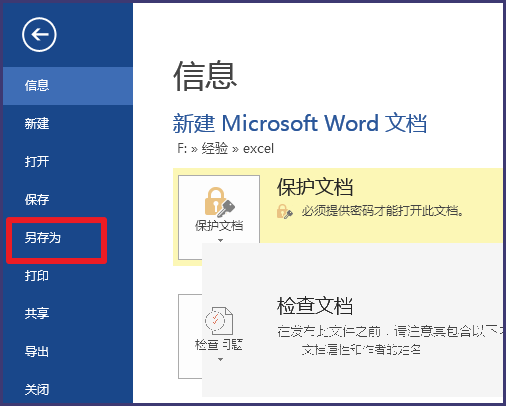The width and height of the screenshot is (506, 406).
Task: Choose 保存 in the sidebar
Action: (68, 200)
